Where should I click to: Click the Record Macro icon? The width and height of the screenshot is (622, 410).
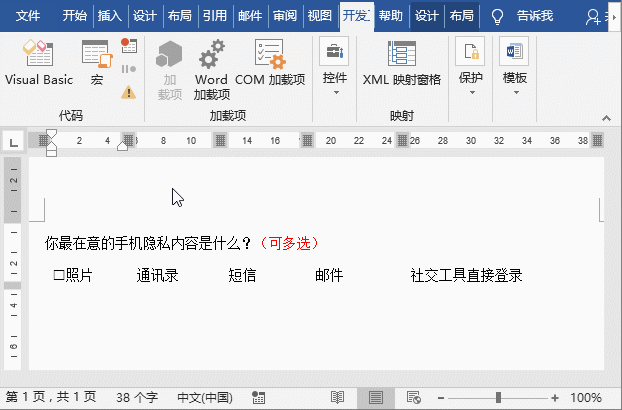click(x=129, y=46)
